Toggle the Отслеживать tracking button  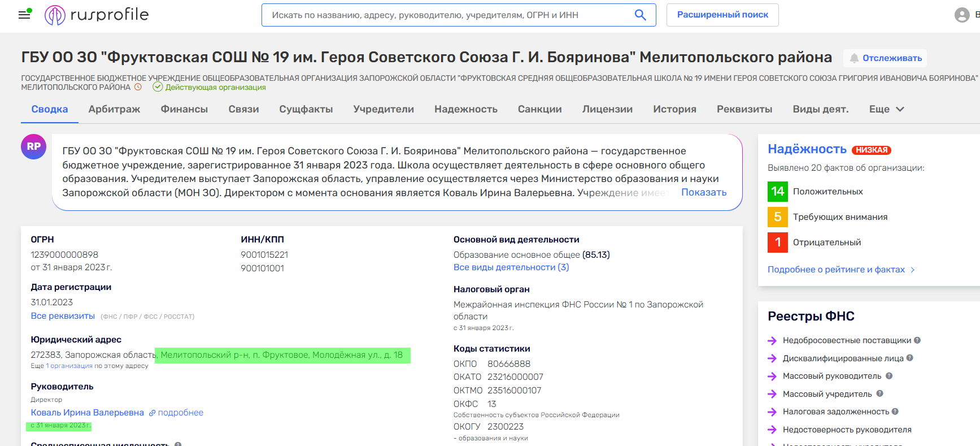(x=885, y=58)
